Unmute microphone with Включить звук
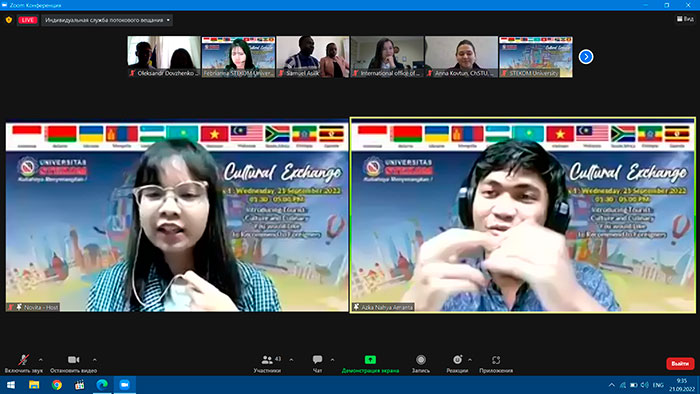The height and width of the screenshot is (394, 700). click(24, 363)
